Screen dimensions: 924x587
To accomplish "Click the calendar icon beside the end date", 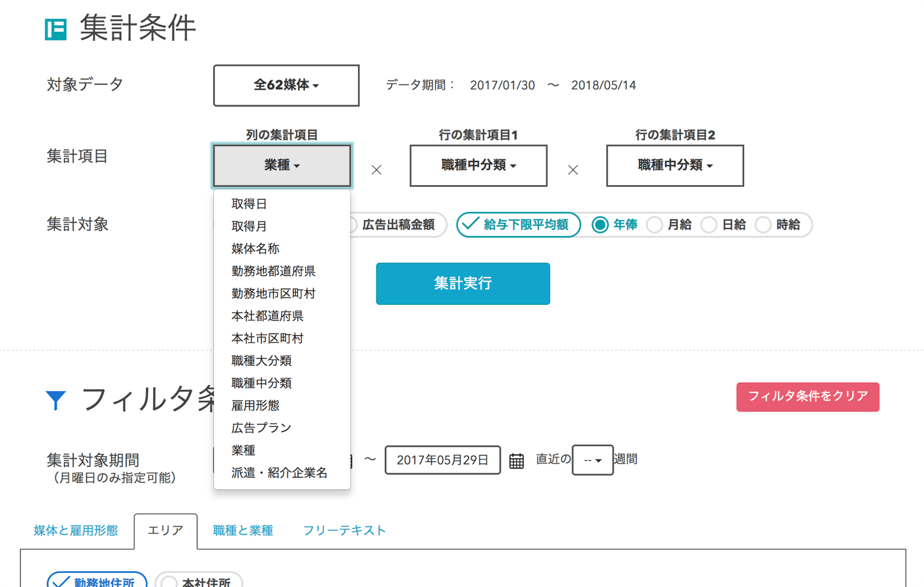I will pos(516,461).
